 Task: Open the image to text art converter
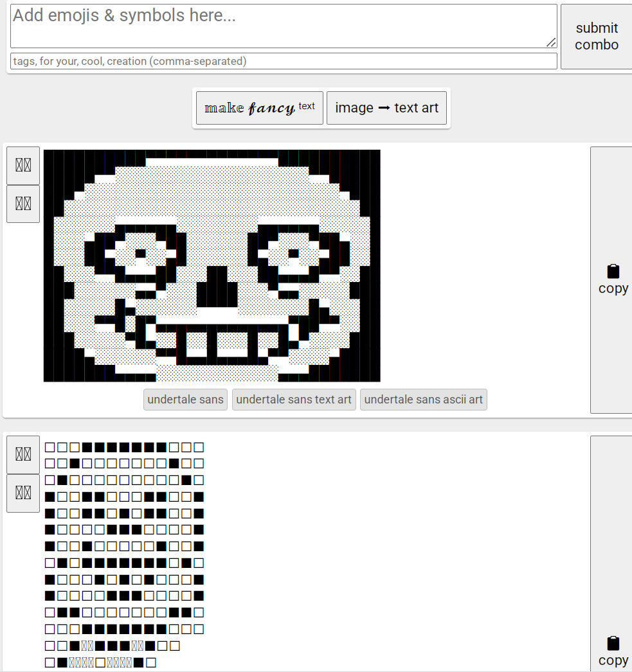coord(386,108)
